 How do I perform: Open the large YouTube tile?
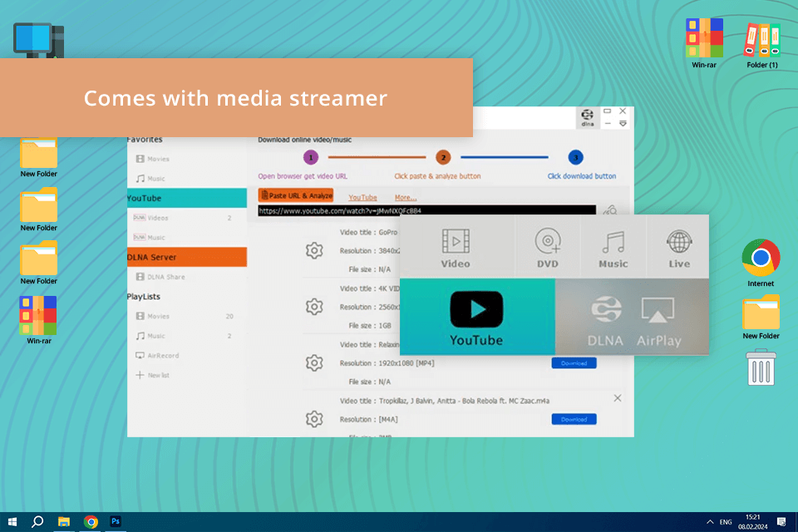(x=477, y=317)
